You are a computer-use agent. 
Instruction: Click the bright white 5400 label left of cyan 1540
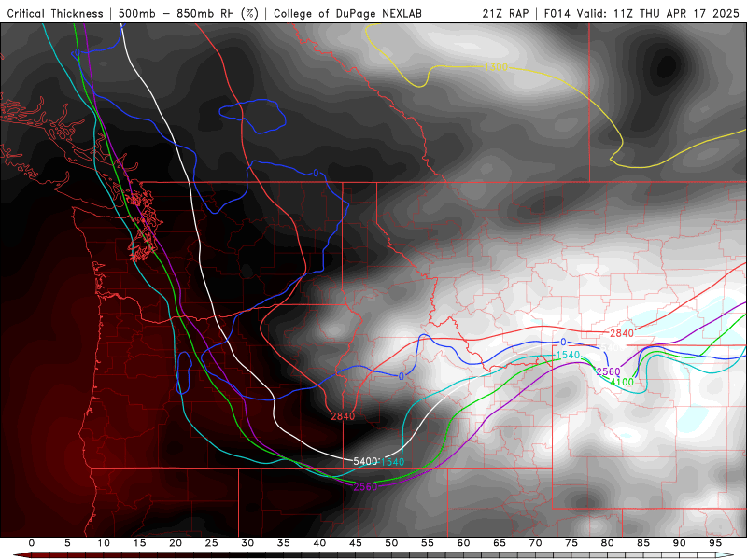(365, 461)
